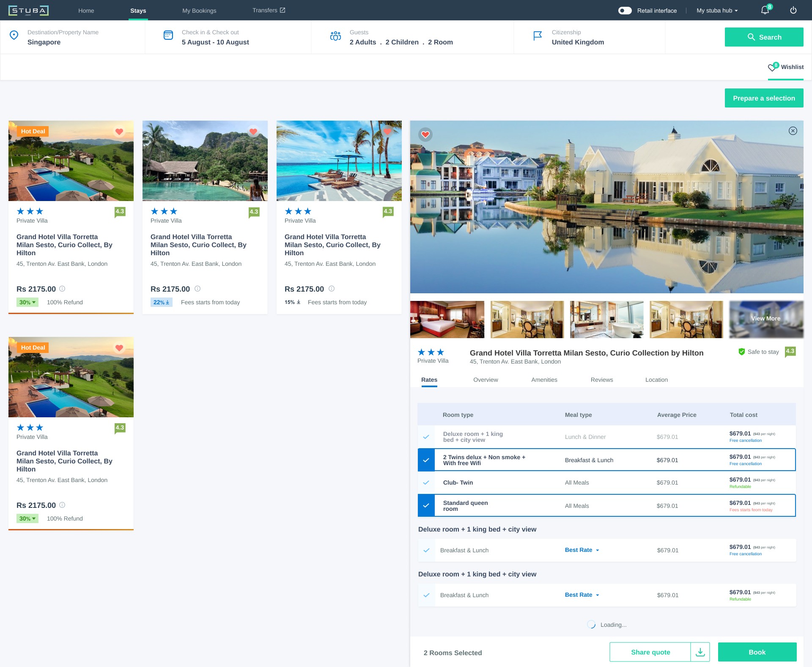The height and width of the screenshot is (667, 812).
Task: Check the Club- Twin room row
Action: pyautogui.click(x=426, y=482)
